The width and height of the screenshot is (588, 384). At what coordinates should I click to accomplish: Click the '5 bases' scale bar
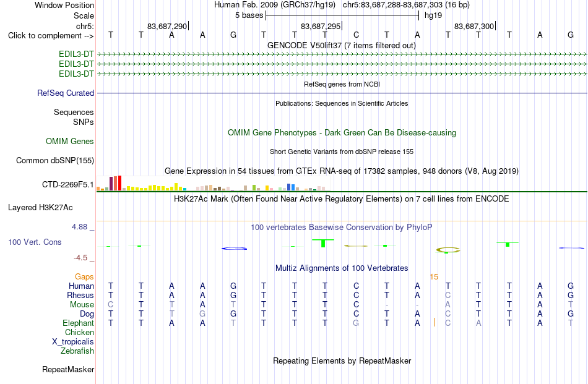coord(342,15)
